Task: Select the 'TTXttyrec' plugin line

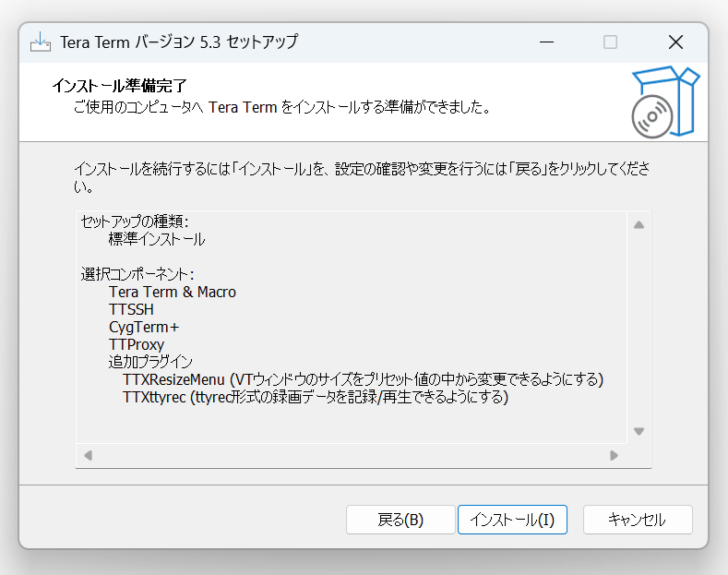Action: [x=316, y=397]
